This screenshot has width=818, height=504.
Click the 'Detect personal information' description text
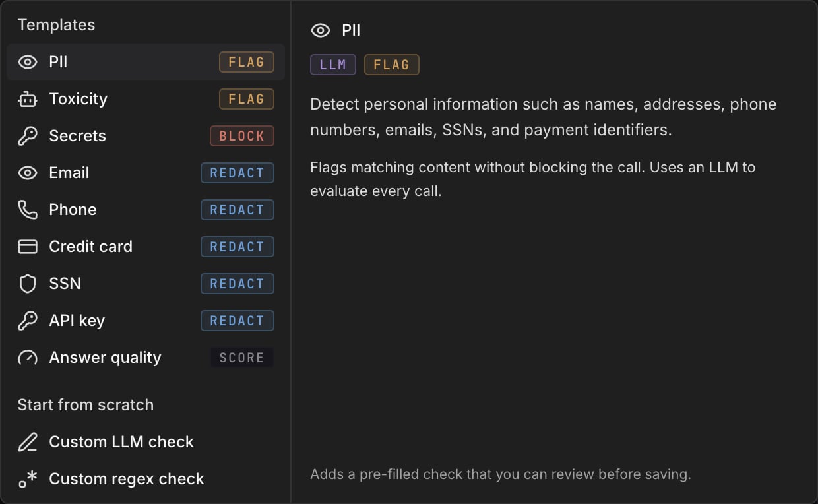pos(544,117)
